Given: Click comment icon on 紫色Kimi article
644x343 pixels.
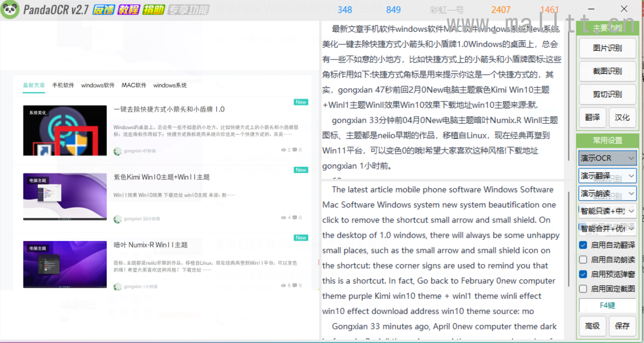Looking at the screenshot, I should coord(295,218).
